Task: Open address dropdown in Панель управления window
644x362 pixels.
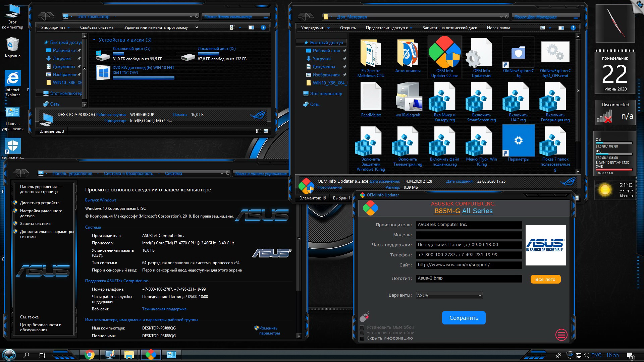Action: (222, 173)
